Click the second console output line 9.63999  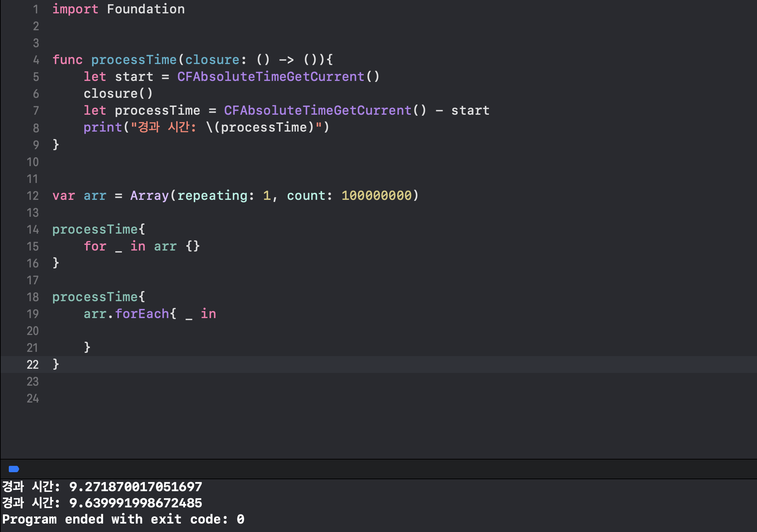click(x=102, y=503)
